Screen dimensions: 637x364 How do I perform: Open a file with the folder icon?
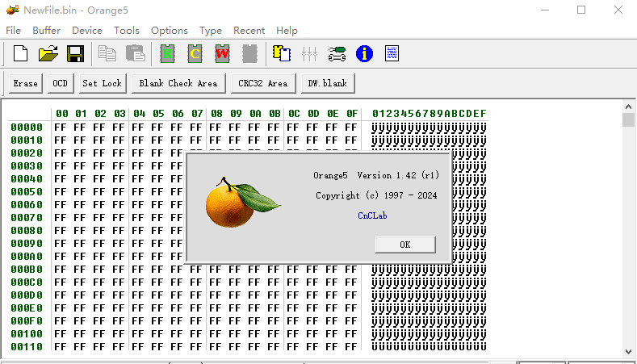click(x=48, y=54)
